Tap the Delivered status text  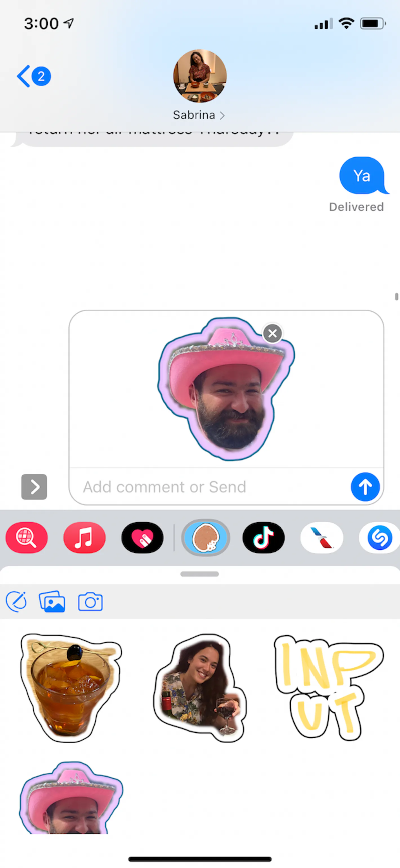click(356, 206)
